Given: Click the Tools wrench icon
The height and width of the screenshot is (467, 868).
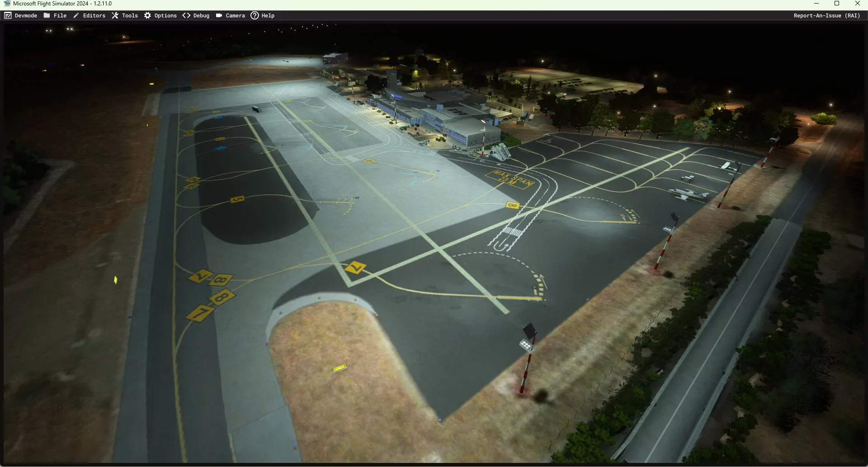Looking at the screenshot, I should [115, 15].
